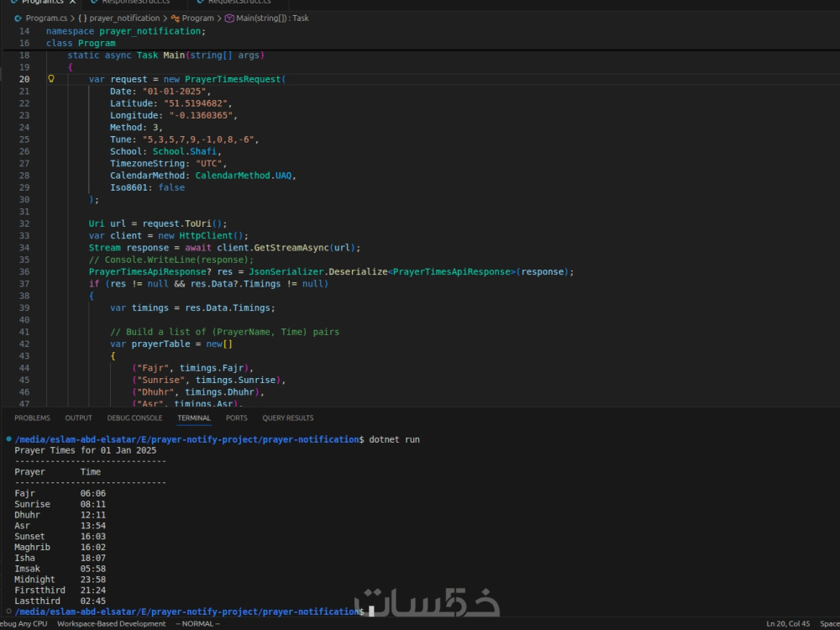The image size is (840, 630).
Task: Click the Sunset time 16:03 in terminal
Action: pyautogui.click(x=93, y=536)
